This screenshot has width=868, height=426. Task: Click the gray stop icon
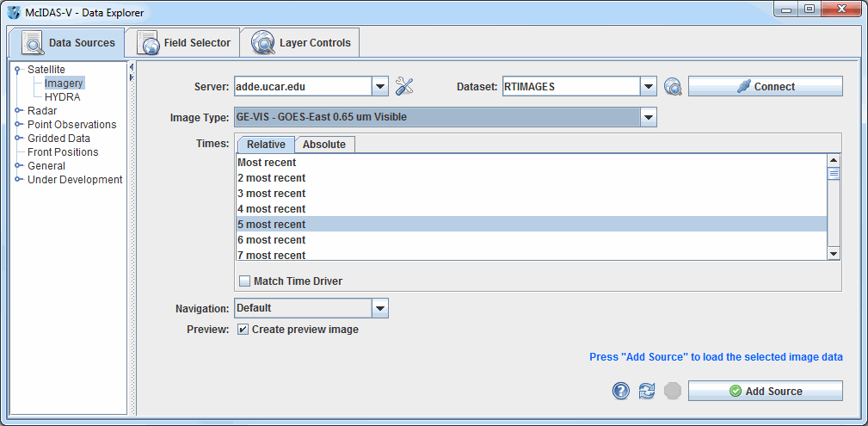[x=673, y=391]
